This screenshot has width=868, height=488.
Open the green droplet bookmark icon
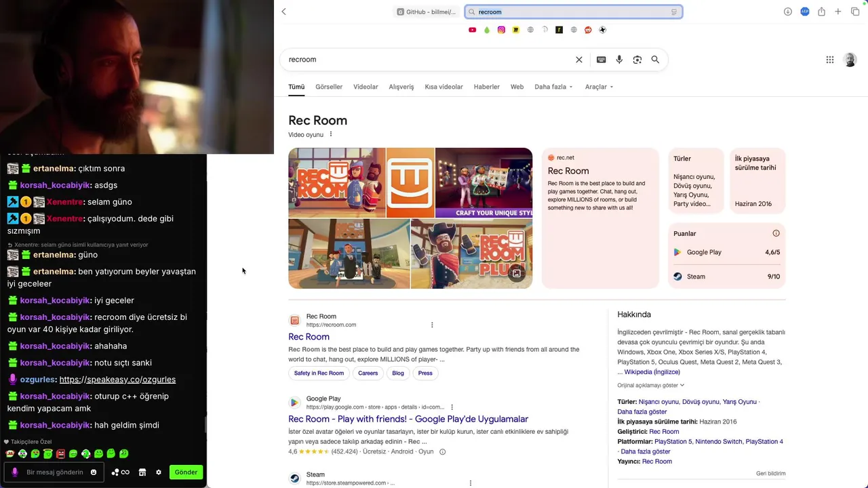(487, 30)
